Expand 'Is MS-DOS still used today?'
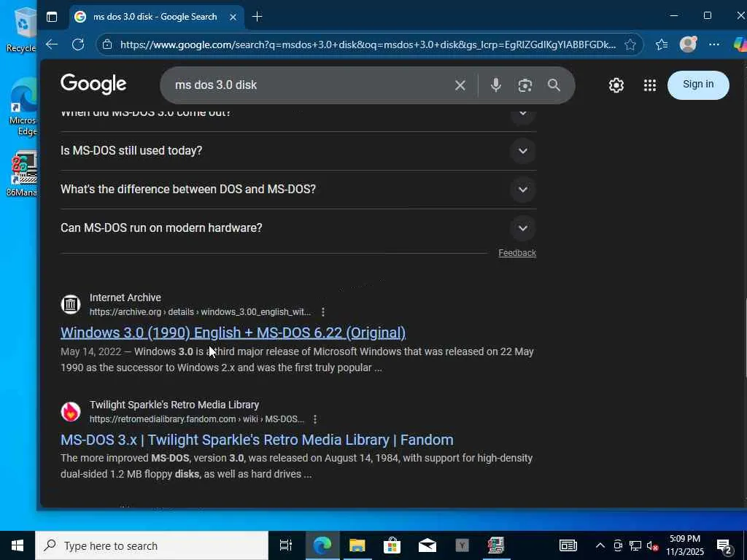Viewport: 747px width, 560px height. pyautogui.click(x=522, y=151)
